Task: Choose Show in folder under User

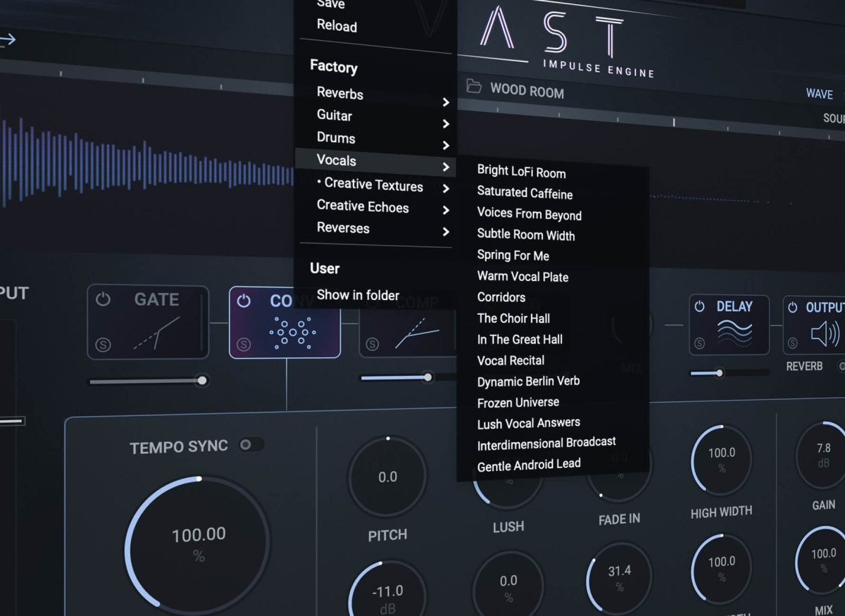Action: (358, 295)
